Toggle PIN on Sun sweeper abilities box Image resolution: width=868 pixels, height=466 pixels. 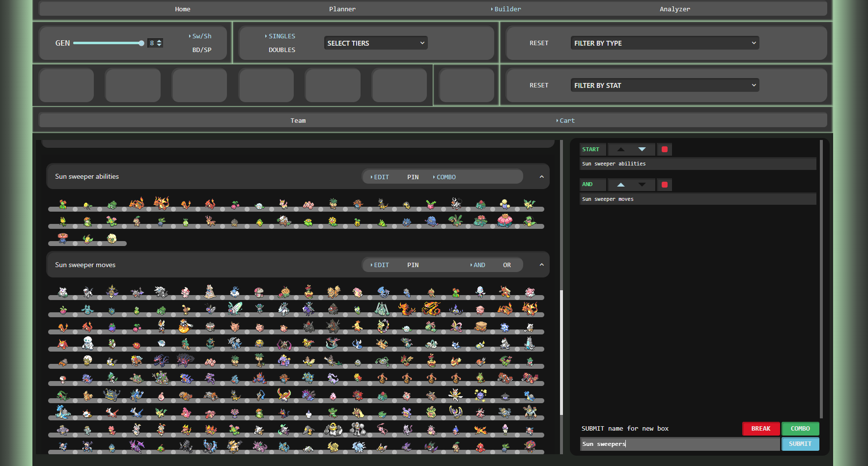pos(413,177)
